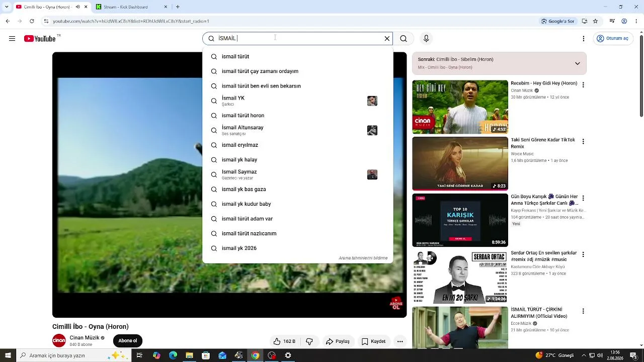This screenshot has width=644, height=362.
Task: Click the Google'la Sor button
Action: click(558, 21)
